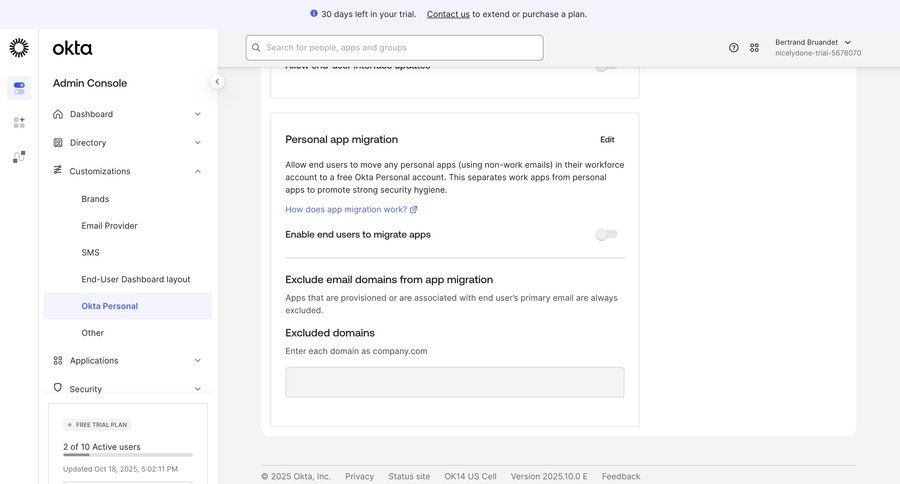This screenshot has width=900, height=484.
Task: Collapse the sidebar with the arrow button
Action: click(217, 82)
